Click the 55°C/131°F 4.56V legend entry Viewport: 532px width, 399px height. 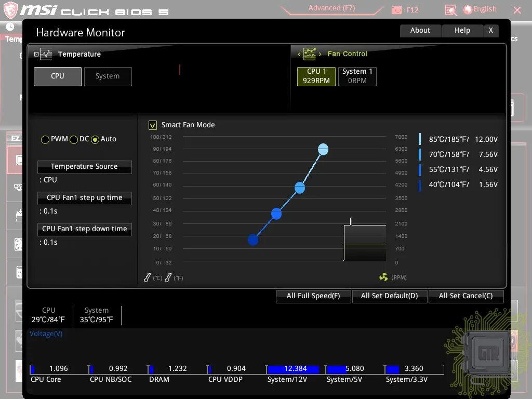(459, 169)
